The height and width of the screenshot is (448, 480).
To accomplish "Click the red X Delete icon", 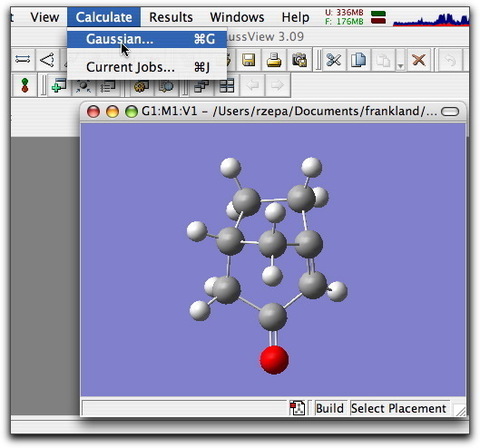I will click(x=419, y=60).
